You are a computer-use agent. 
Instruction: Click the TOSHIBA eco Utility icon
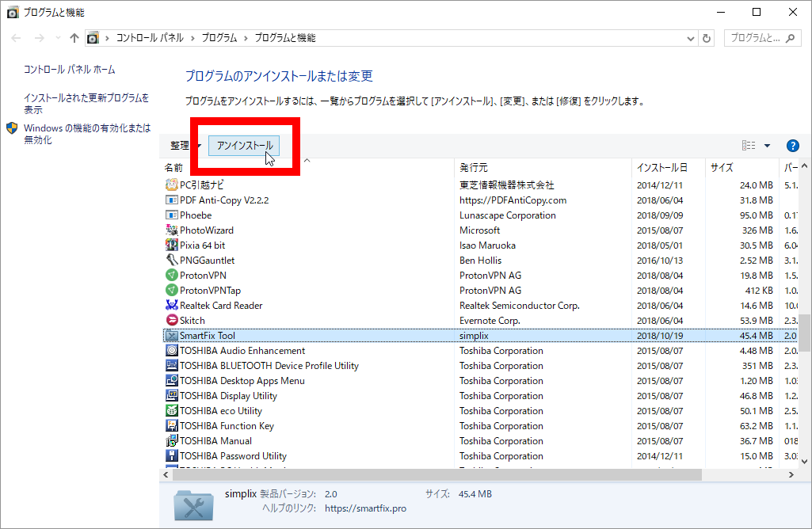(171, 410)
